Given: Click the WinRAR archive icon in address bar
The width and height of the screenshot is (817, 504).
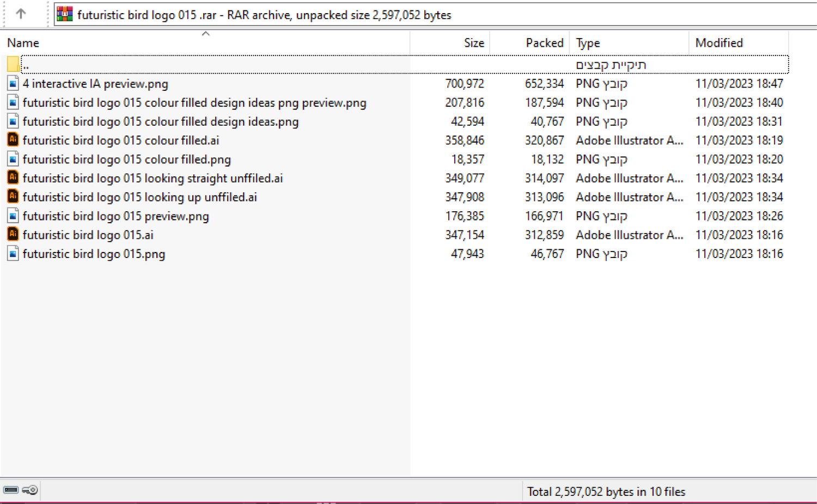Looking at the screenshot, I should pyautogui.click(x=65, y=15).
